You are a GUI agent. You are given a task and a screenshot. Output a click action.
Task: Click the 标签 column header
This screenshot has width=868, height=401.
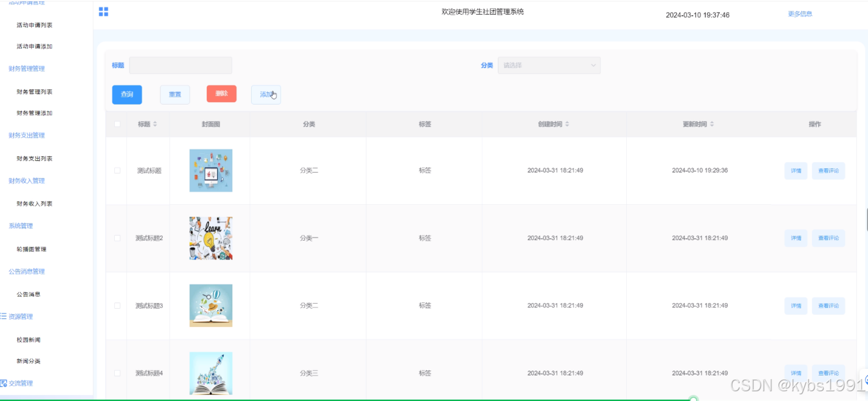(x=424, y=124)
